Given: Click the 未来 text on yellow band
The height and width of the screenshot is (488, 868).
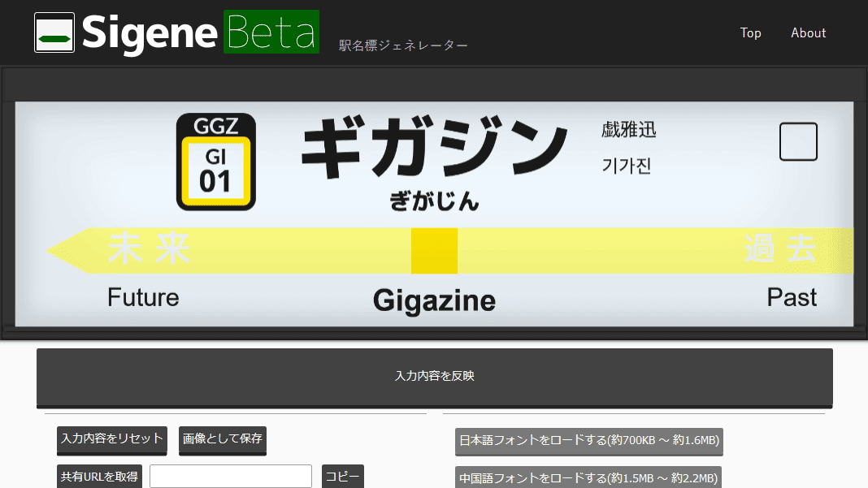Looking at the screenshot, I should click(150, 248).
